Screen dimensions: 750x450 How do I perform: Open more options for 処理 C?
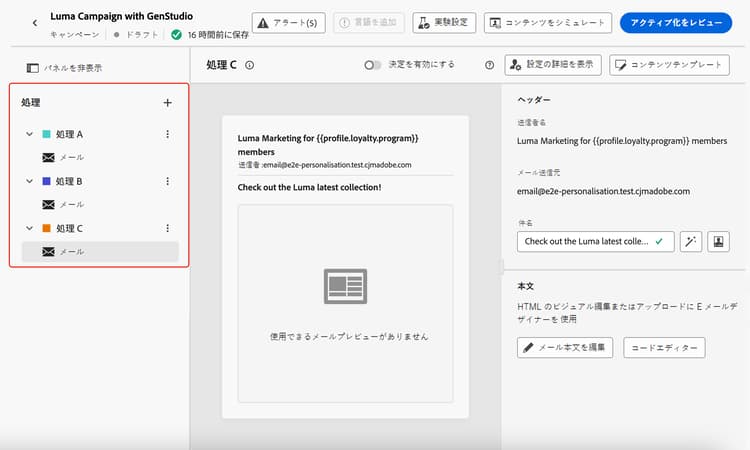[167, 228]
